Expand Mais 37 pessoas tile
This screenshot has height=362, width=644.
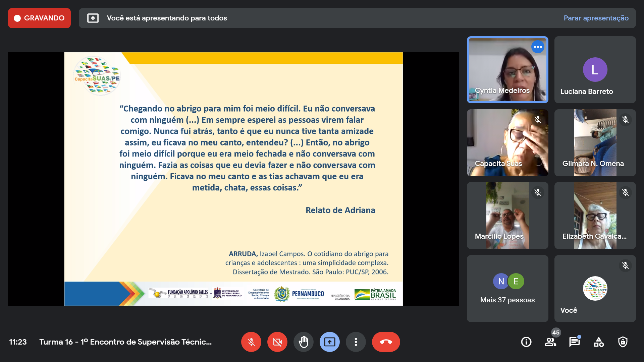pyautogui.click(x=507, y=288)
